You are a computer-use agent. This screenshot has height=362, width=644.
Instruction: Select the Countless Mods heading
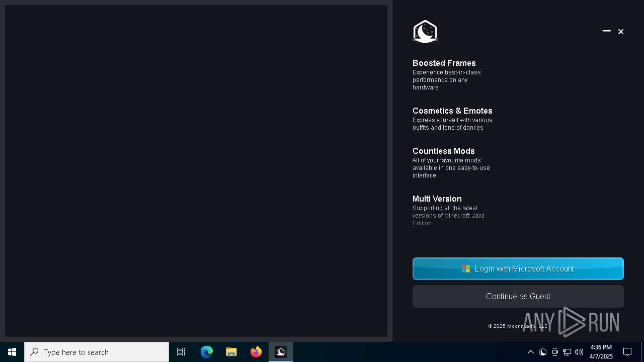point(444,151)
